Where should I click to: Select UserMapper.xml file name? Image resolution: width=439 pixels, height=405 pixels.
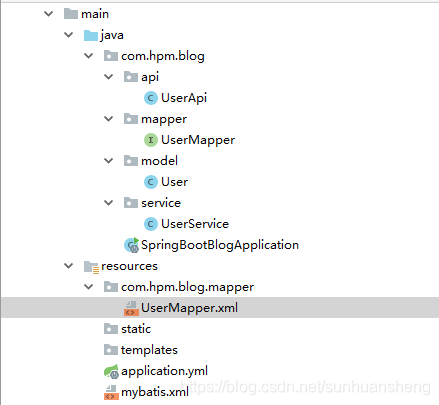190,308
